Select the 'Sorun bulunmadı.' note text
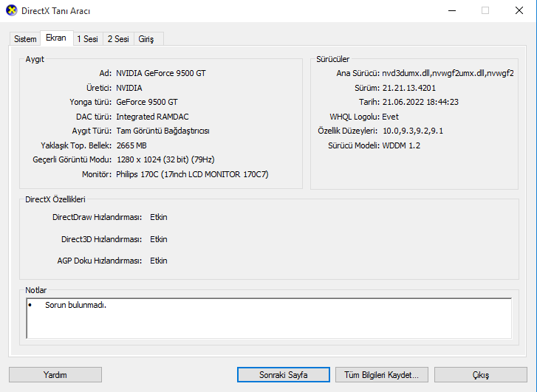 [x=75, y=305]
